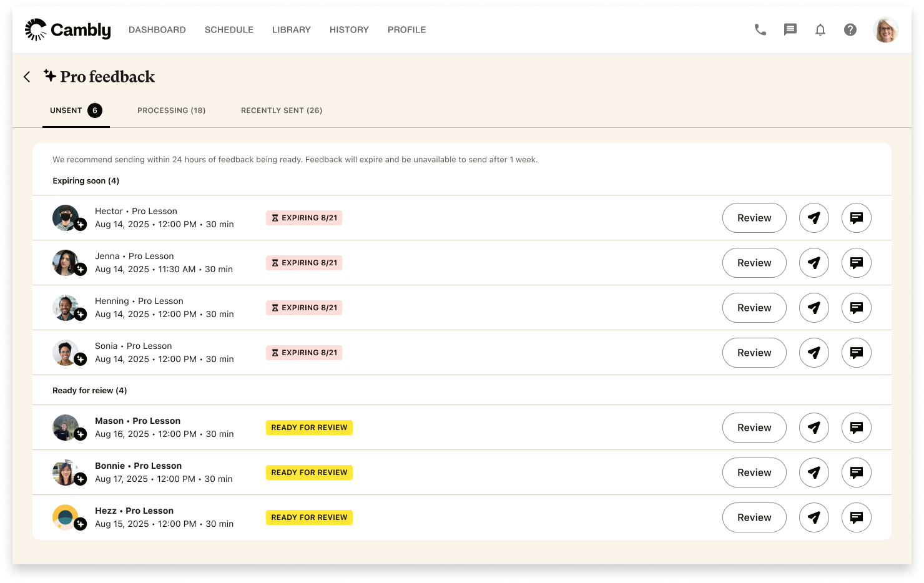Screen dimensions: 924x583
Task: Click Jenna's student avatar
Action: (x=66, y=263)
